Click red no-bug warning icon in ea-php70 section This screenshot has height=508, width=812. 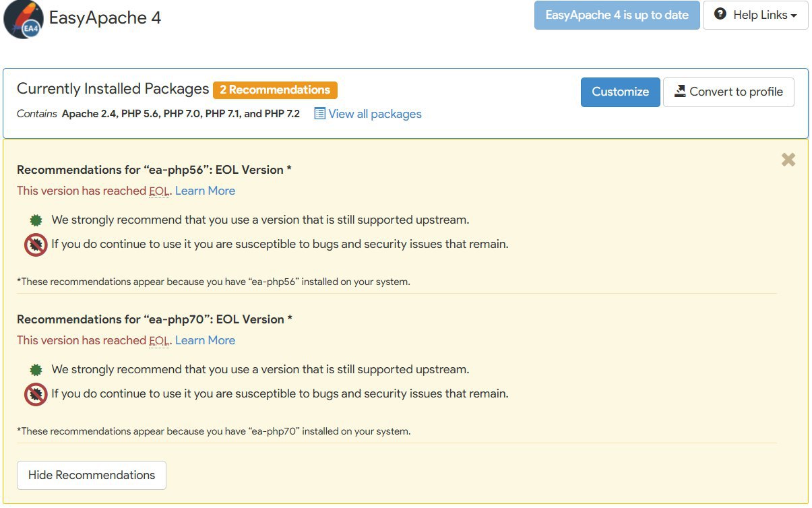[36, 394]
